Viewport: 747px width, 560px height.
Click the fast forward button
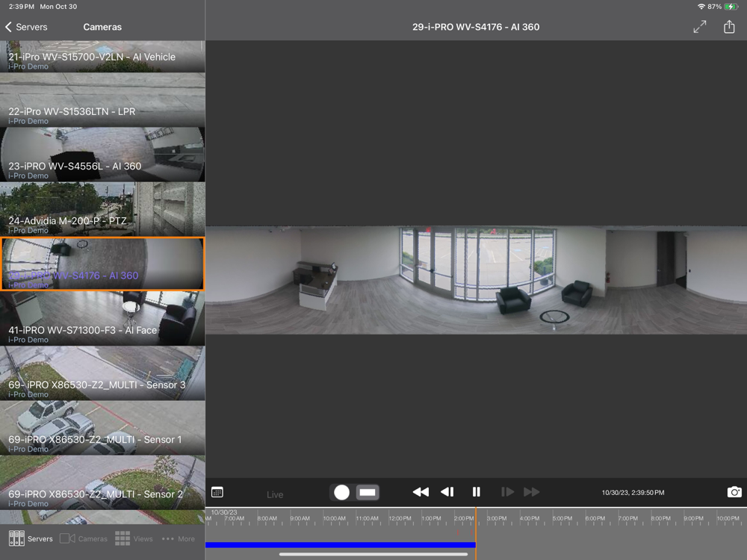532,492
